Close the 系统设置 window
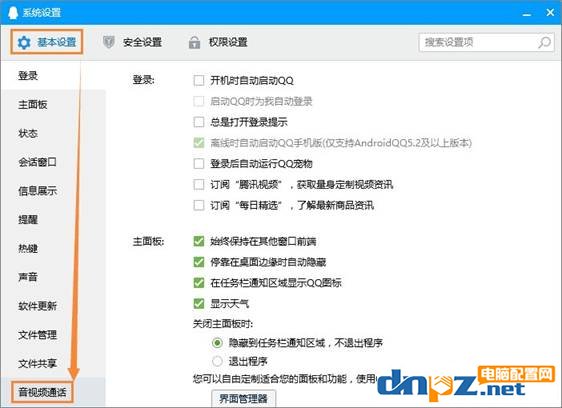This screenshot has width=562, height=408. 550,12
